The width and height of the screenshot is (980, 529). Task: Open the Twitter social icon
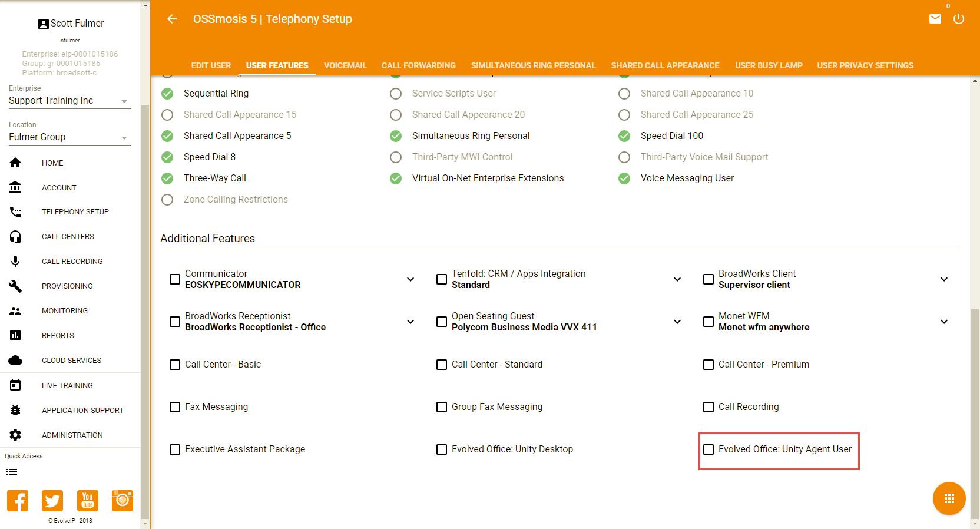(x=52, y=501)
